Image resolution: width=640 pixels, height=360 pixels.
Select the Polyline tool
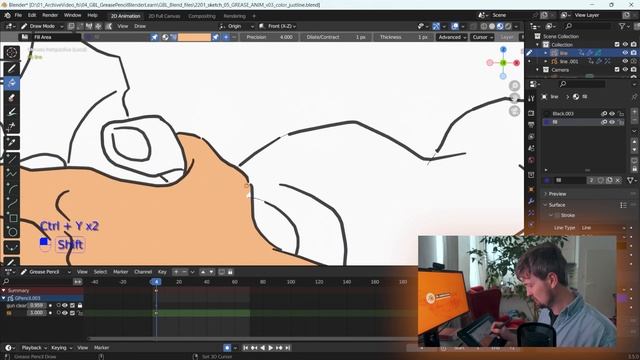click(11, 173)
